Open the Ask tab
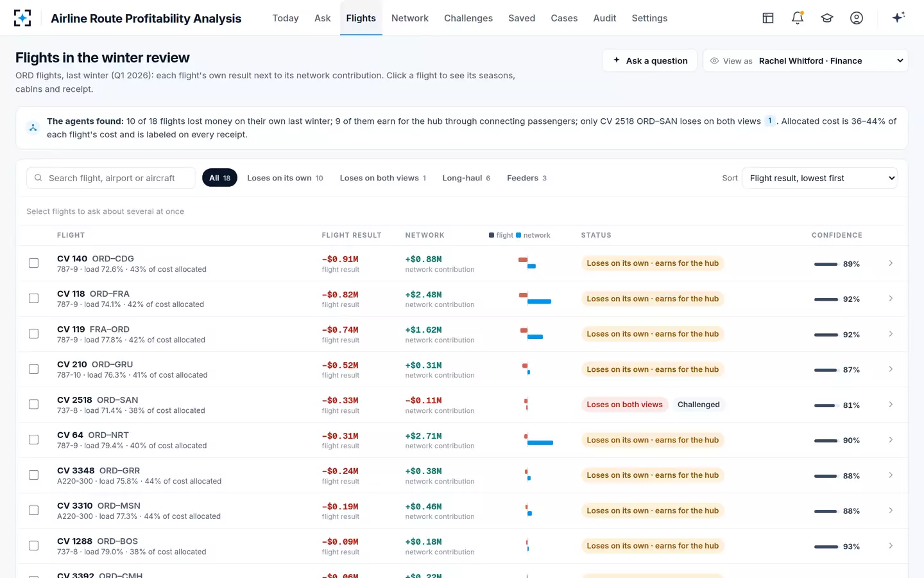Viewport: 924px width, 578px height. point(323,18)
